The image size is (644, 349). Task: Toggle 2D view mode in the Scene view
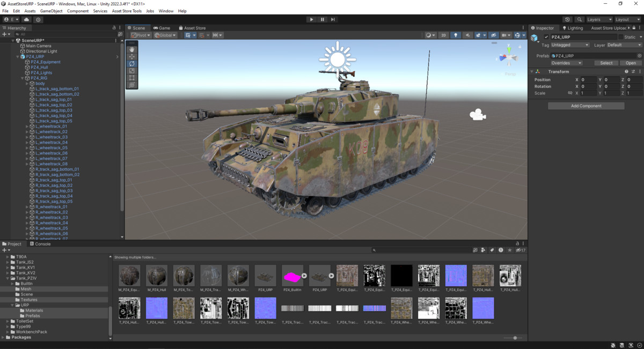[x=443, y=35]
